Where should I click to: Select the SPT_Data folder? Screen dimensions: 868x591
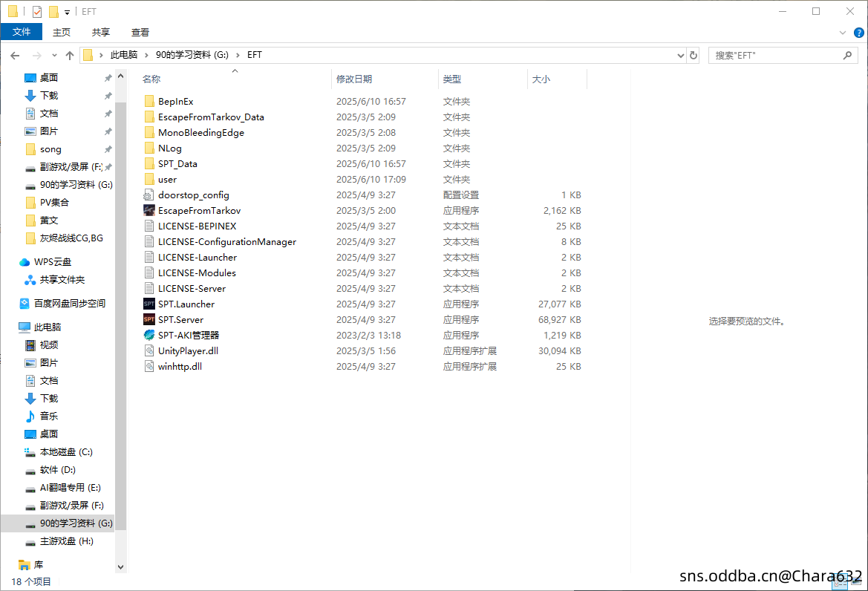click(177, 164)
